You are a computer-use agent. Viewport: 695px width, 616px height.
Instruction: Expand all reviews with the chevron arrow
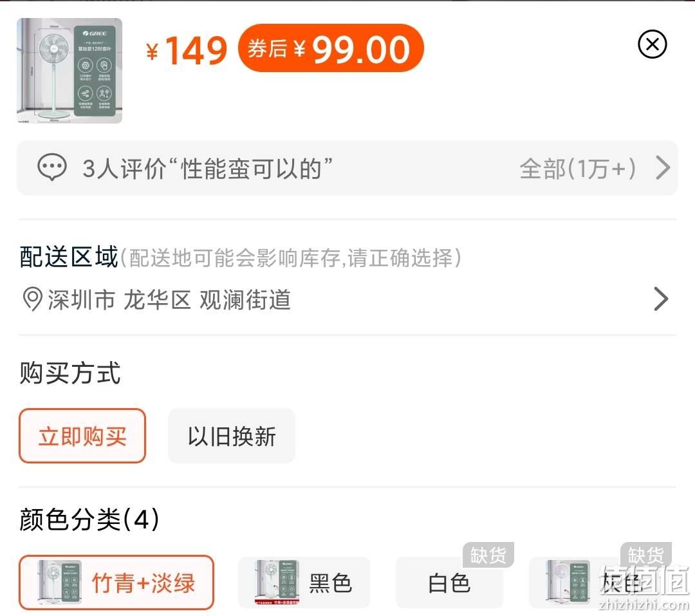coord(663,167)
